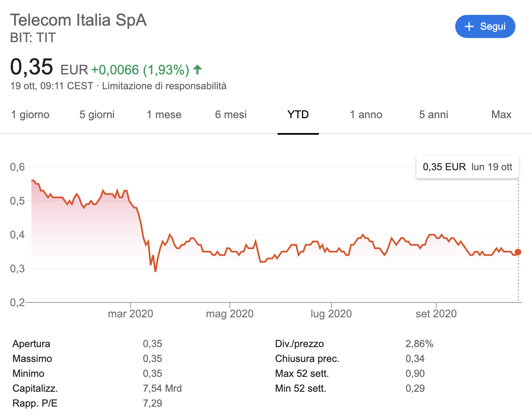The width and height of the screenshot is (532, 419).
Task: Select the 5 giorni time range
Action: [97, 114]
